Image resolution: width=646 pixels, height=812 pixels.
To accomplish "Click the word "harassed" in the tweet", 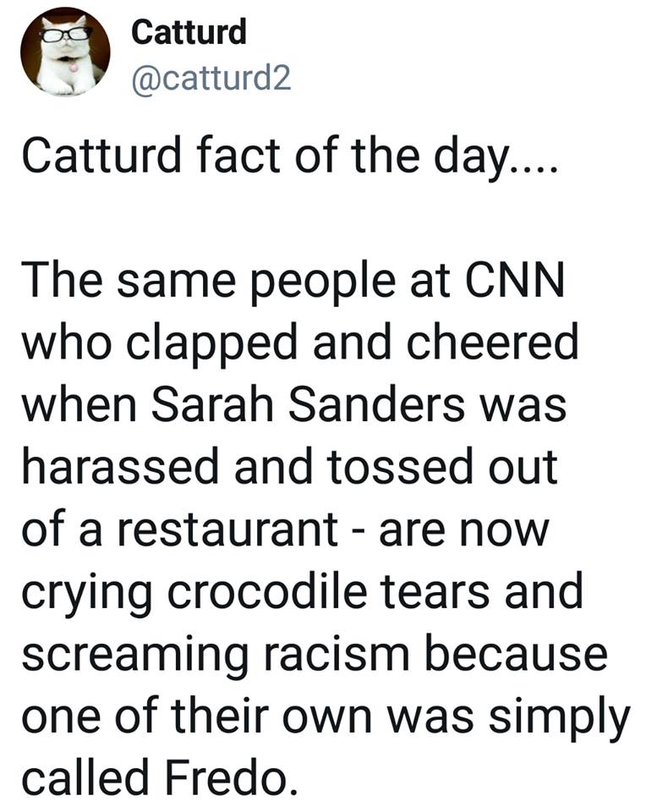I will [x=121, y=467].
